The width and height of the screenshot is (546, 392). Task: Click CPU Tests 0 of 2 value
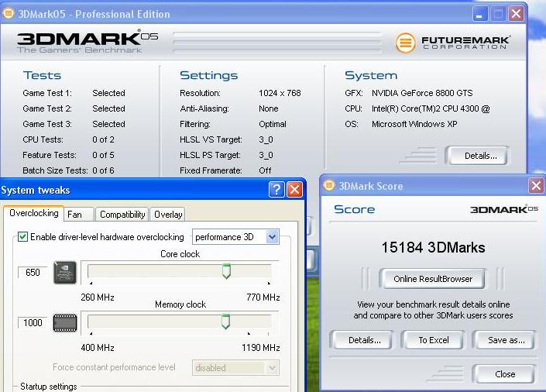click(x=103, y=139)
